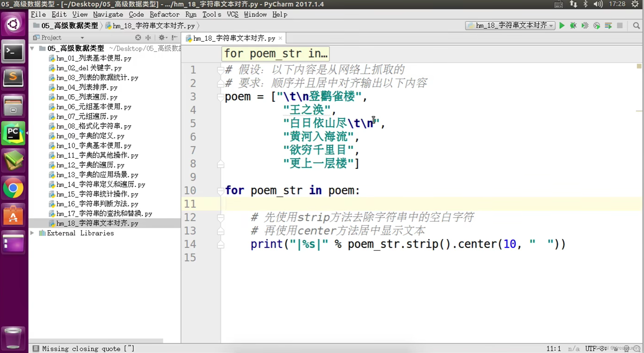This screenshot has width=644, height=353.
Task: Select the hm_18_字符串文本对齐.py editor tab
Action: click(x=234, y=38)
